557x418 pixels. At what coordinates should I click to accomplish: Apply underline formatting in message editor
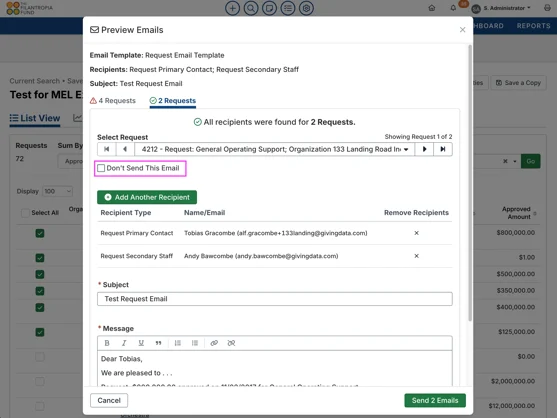pyautogui.click(x=141, y=343)
